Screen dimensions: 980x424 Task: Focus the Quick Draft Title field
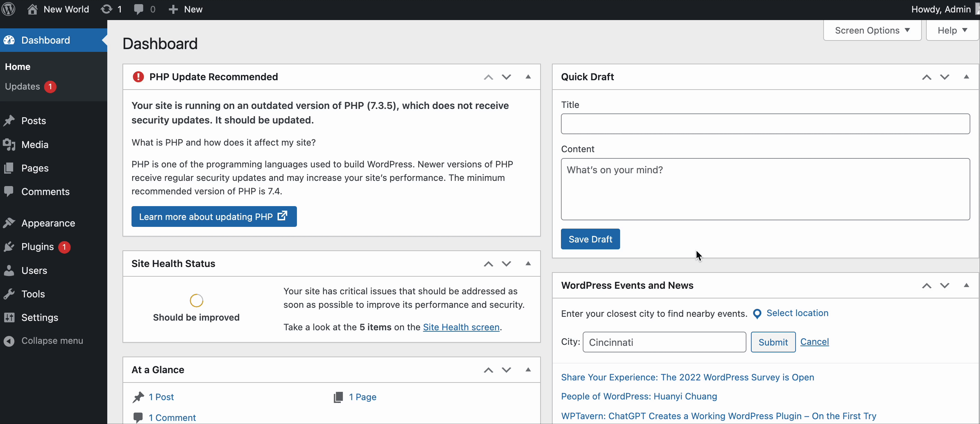point(765,123)
